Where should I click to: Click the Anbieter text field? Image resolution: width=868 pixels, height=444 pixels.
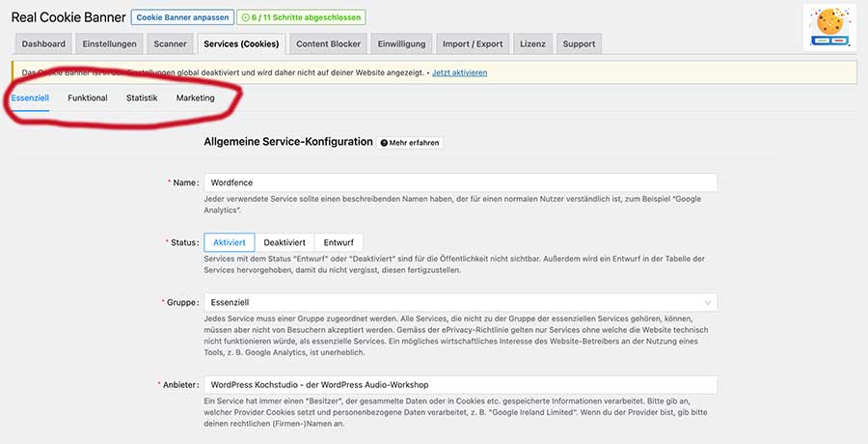tap(460, 384)
